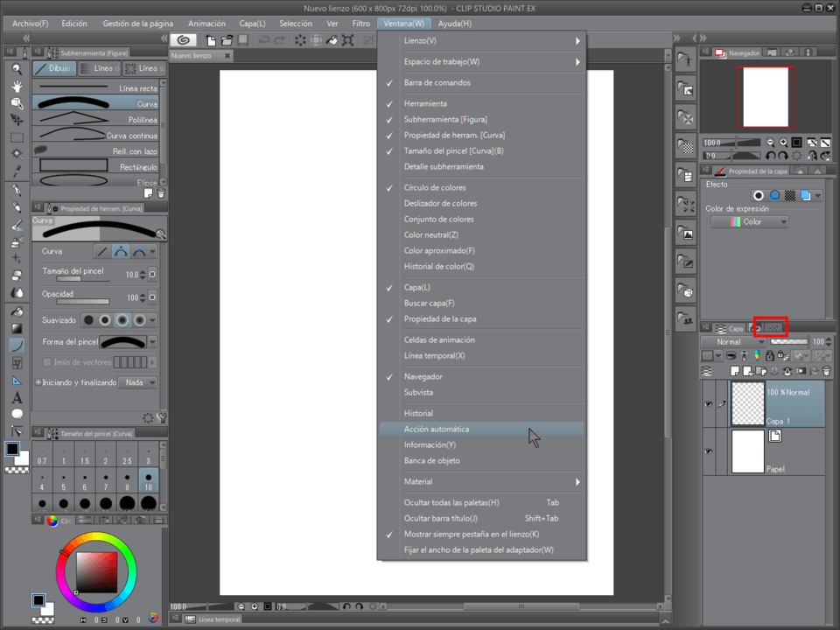This screenshot has width=840, height=630.
Task: Expand the Iniciando y finalizando plus
Action: tap(38, 382)
